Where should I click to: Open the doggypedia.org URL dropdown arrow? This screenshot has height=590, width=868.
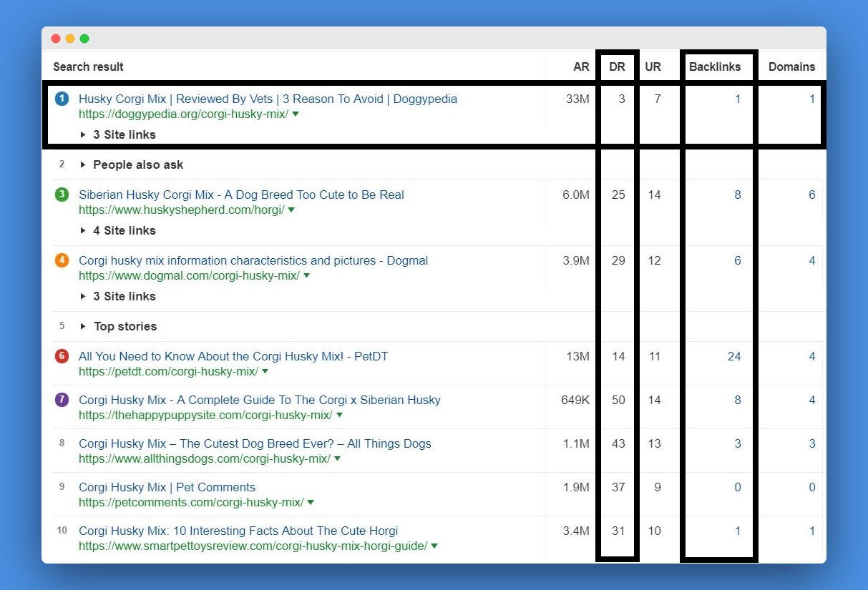296,114
